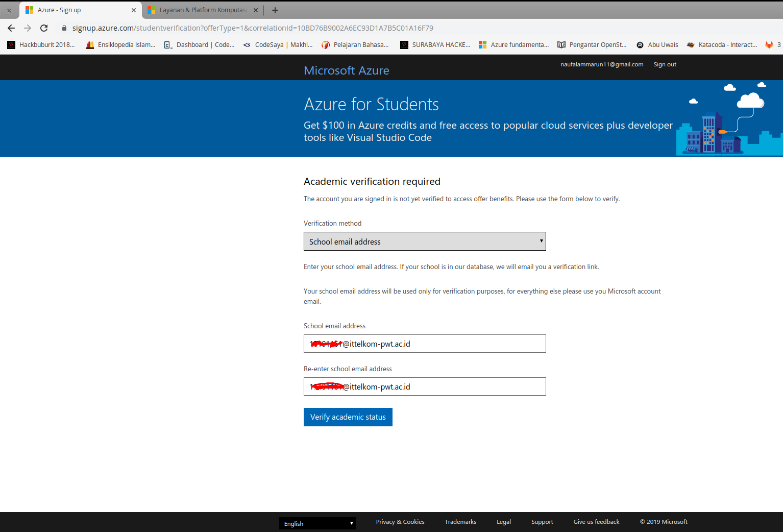Open the Trademarks footer link
Screen dimensions: 783x532
coord(460,522)
